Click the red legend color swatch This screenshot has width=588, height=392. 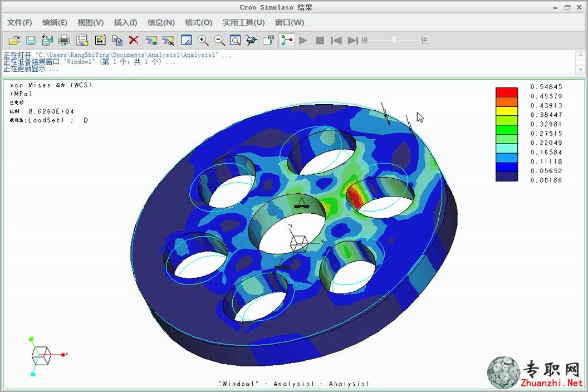coord(507,92)
